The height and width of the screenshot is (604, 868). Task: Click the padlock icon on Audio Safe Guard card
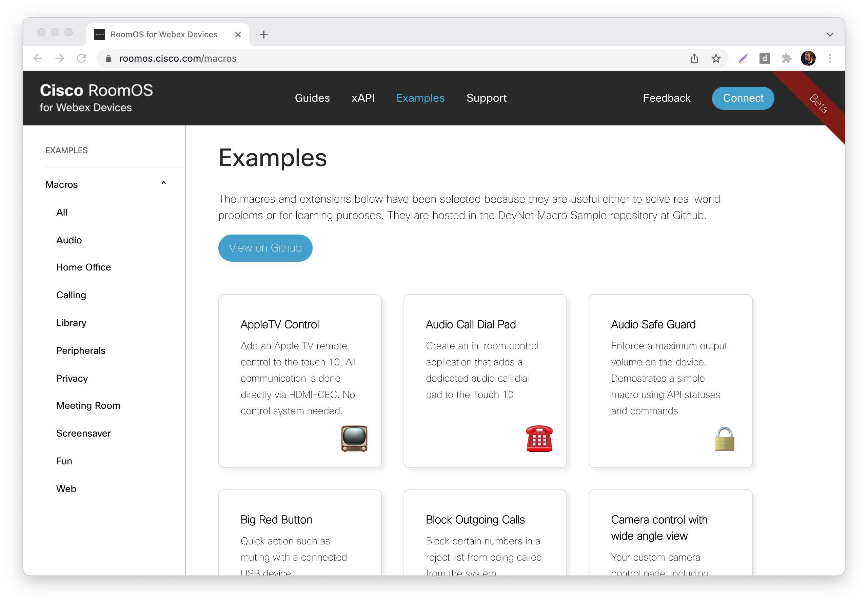[x=724, y=439]
